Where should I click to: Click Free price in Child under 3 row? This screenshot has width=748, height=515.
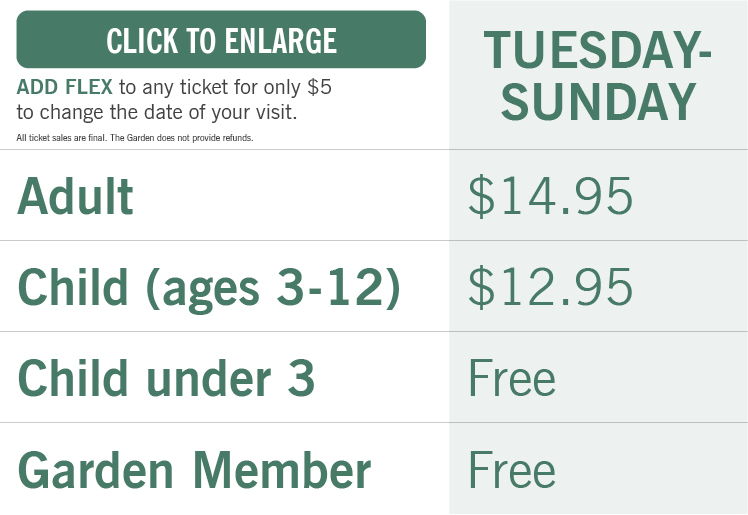[511, 378]
